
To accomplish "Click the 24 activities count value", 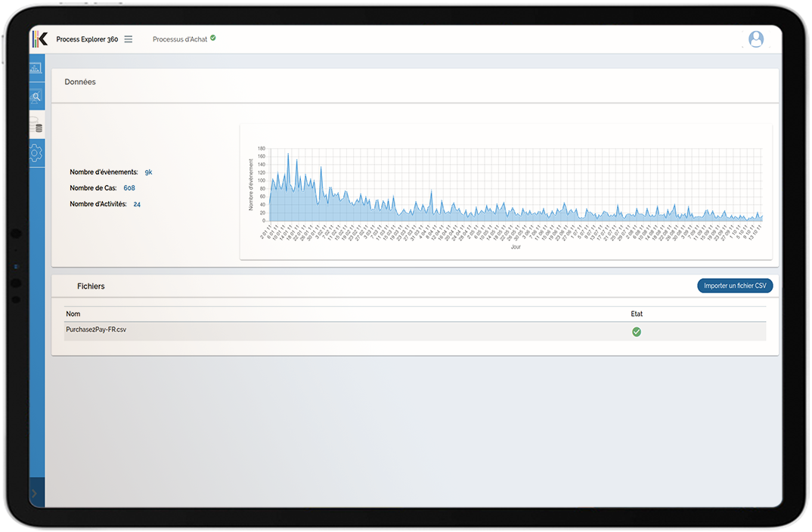I will click(x=137, y=204).
